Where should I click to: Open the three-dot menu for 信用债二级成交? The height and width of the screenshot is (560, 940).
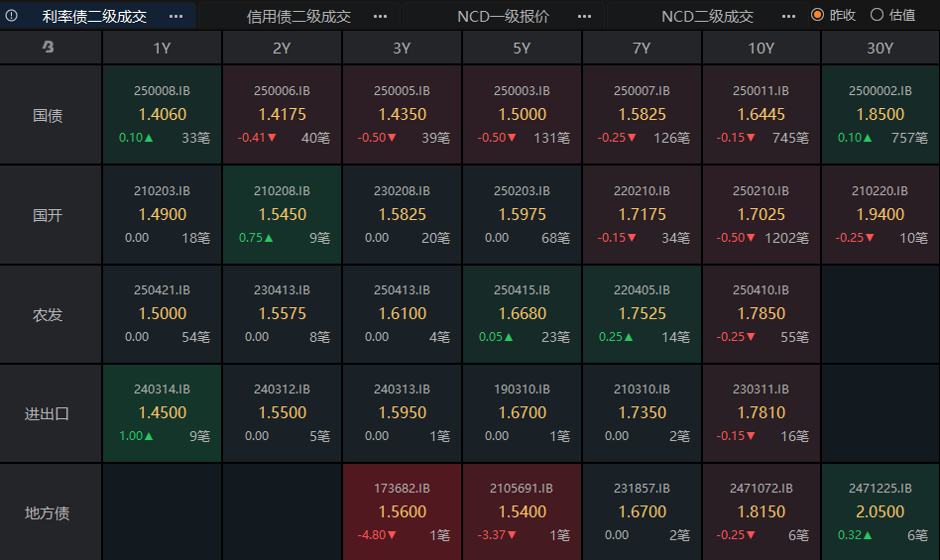[x=380, y=16]
